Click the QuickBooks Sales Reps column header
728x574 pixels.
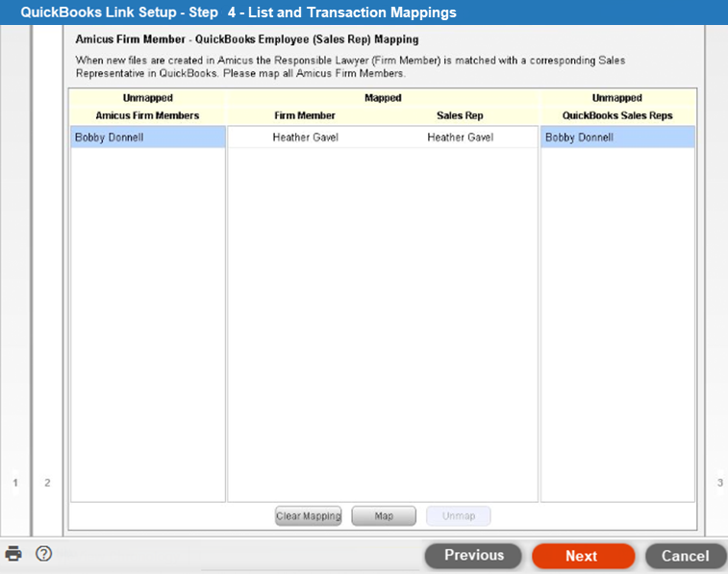click(617, 115)
